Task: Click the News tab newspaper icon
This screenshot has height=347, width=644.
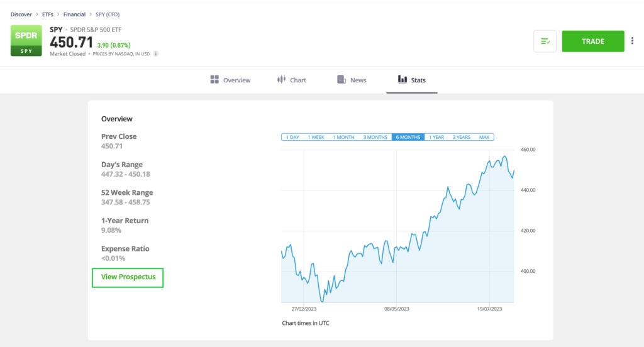Action: (341, 80)
